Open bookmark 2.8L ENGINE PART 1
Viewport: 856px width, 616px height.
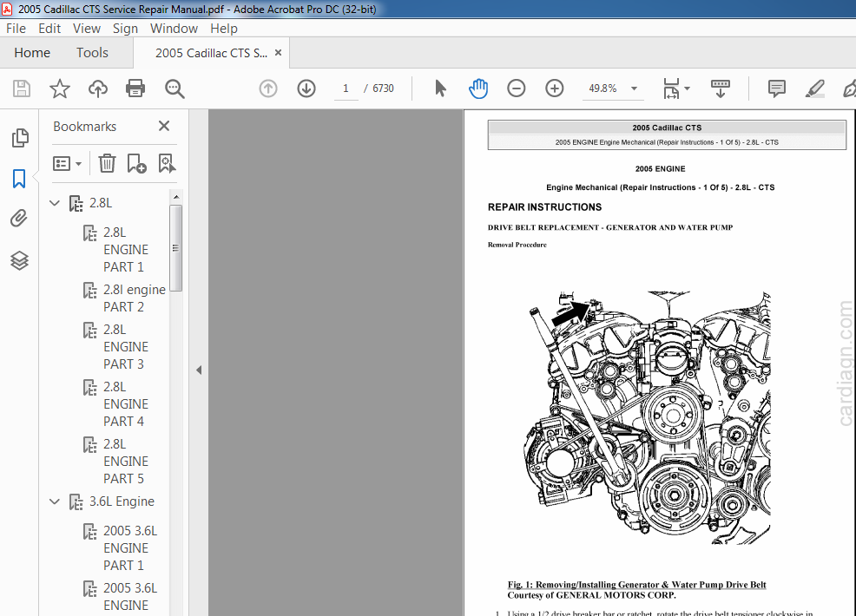coord(126,249)
